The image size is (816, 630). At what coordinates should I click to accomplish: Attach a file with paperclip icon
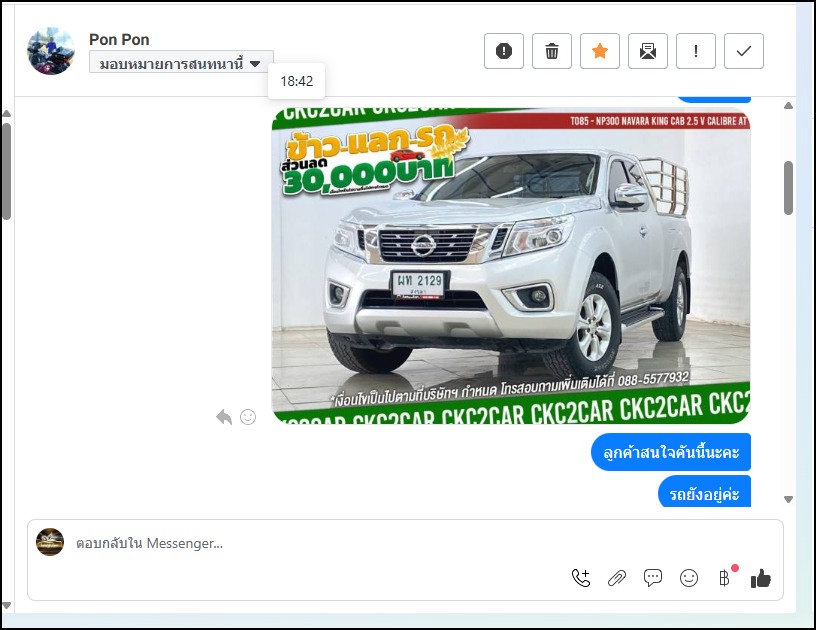click(617, 578)
